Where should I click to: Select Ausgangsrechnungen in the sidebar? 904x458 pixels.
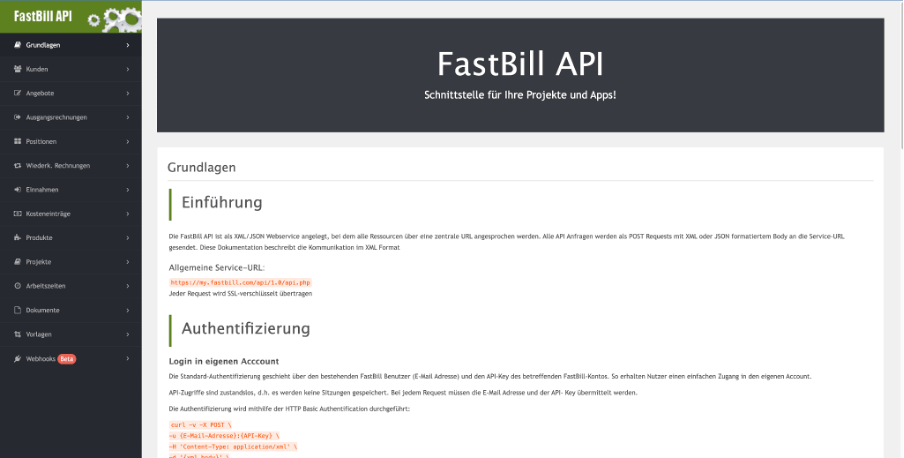pos(70,117)
